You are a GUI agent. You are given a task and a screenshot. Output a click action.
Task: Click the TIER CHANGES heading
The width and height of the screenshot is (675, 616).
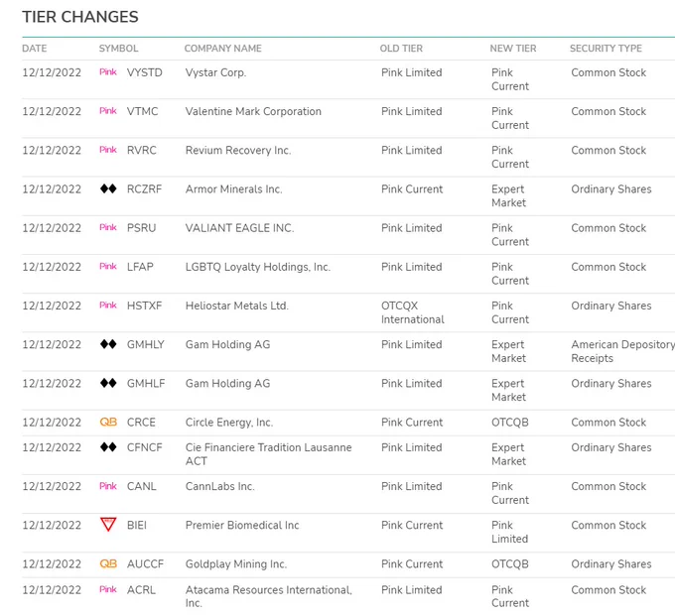pos(80,17)
